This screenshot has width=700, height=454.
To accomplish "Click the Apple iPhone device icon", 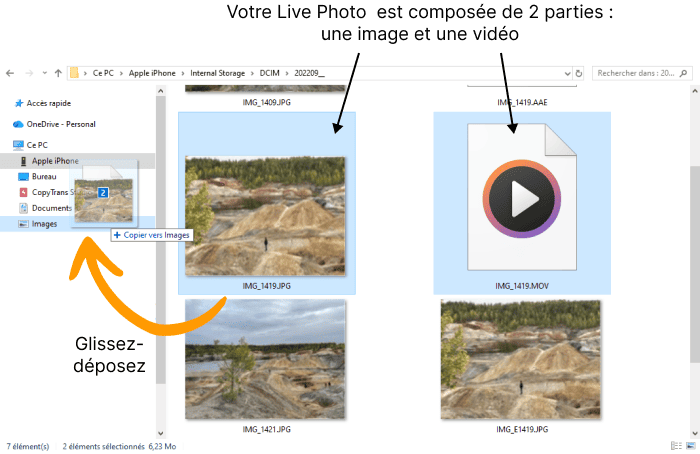I will [x=24, y=161].
